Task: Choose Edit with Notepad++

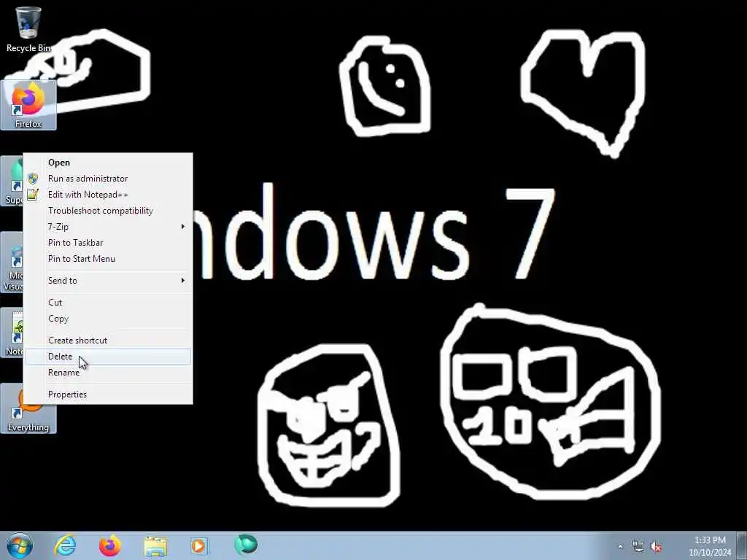Action: [x=109, y=195]
